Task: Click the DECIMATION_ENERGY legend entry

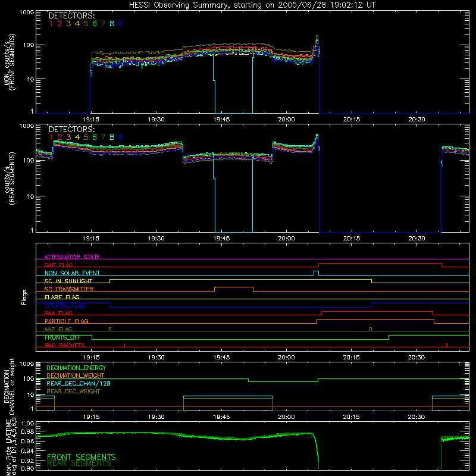Action: [76, 368]
